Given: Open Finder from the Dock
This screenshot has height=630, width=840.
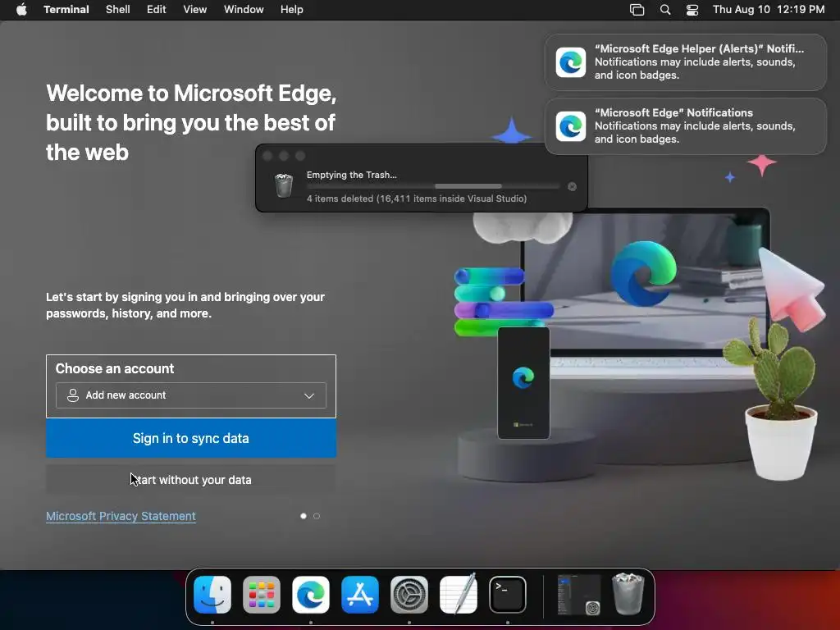Looking at the screenshot, I should point(212,595).
